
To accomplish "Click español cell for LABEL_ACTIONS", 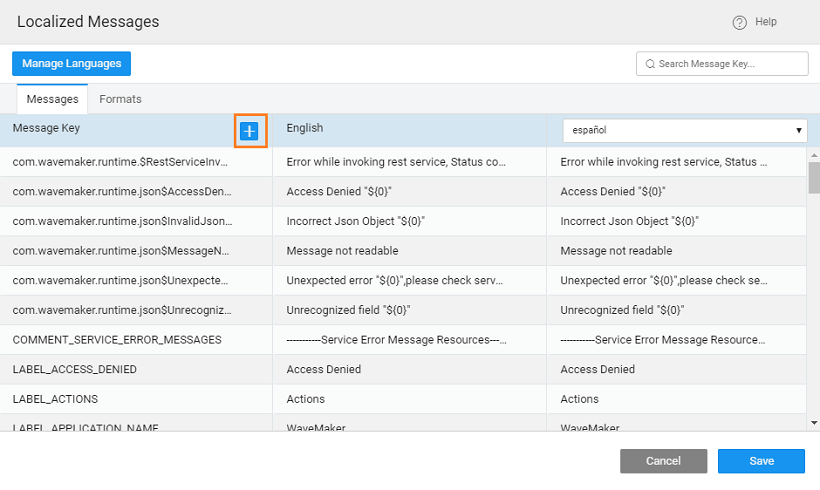I will 580,399.
